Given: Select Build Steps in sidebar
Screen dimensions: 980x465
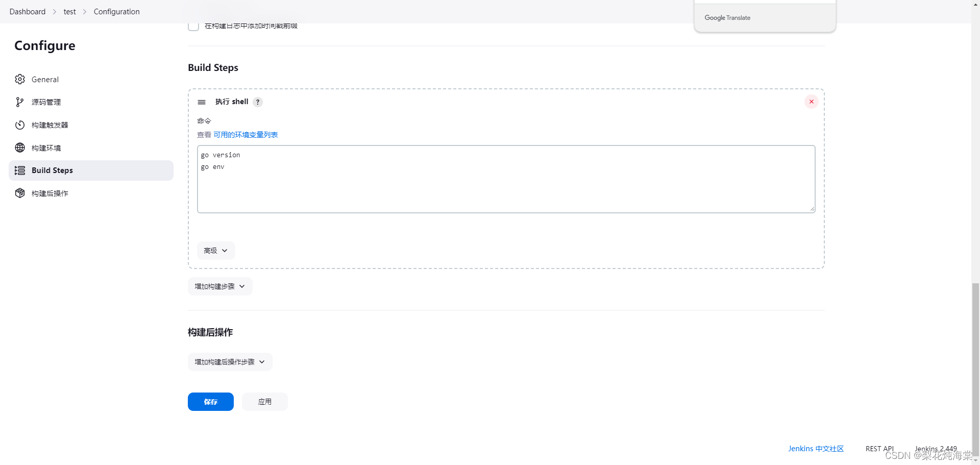Looking at the screenshot, I should tap(91, 170).
